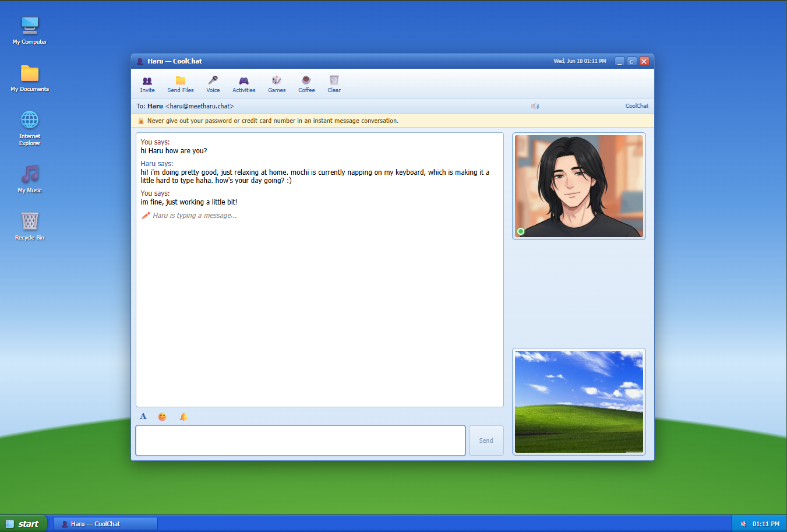Viewport: 787px width, 532px height.
Task: Toggle the speaker sound icon near CoolChat
Action: (535, 106)
